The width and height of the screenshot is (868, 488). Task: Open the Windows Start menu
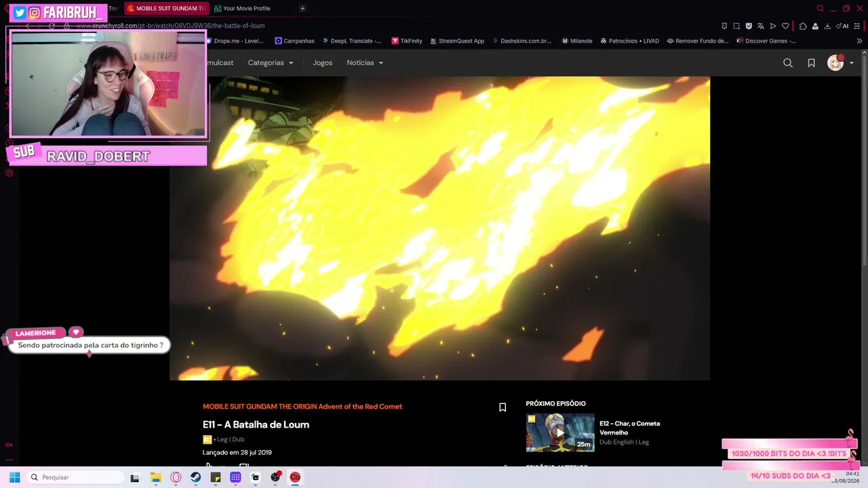(14, 477)
